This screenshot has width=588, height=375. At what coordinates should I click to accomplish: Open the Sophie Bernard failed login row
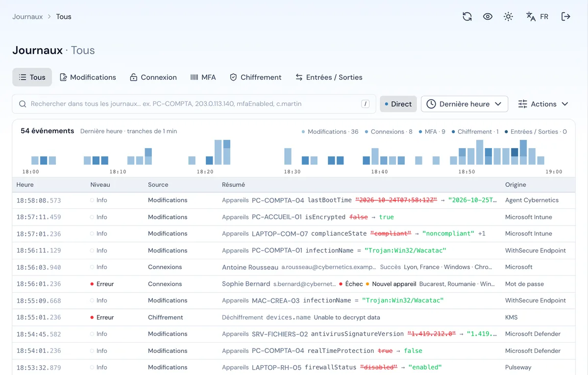pyautogui.click(x=294, y=284)
